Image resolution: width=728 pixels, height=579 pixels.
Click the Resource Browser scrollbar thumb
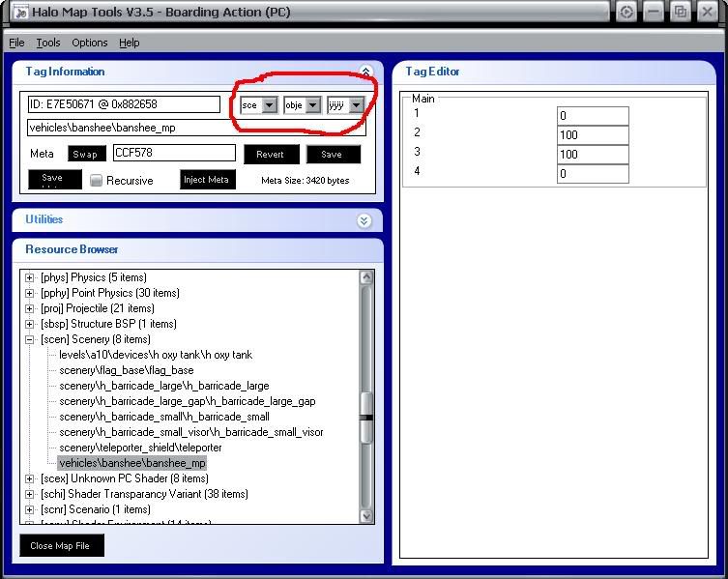[x=366, y=417]
